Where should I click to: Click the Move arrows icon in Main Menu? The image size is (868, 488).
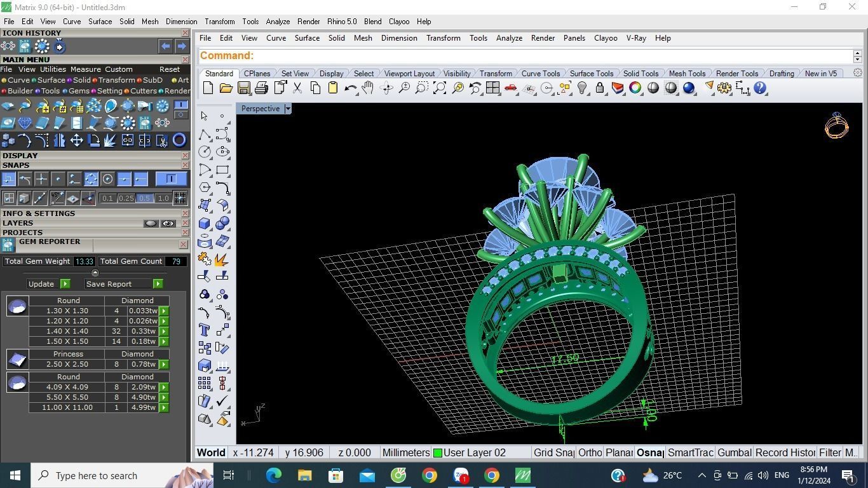tap(76, 140)
